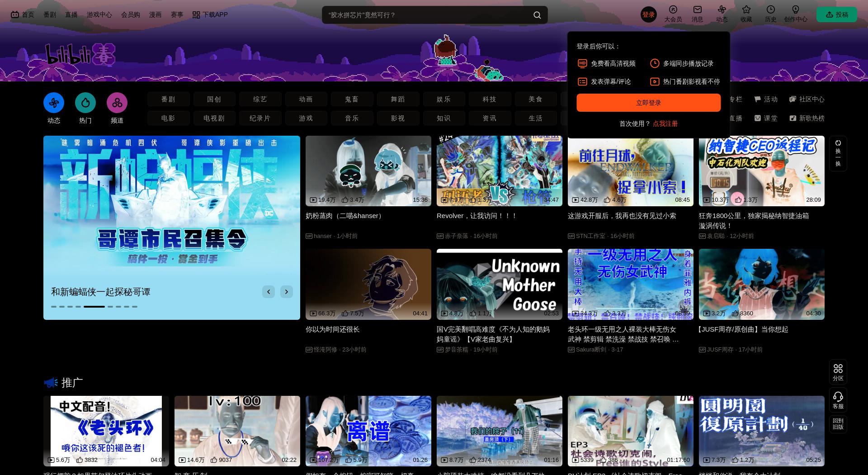Open 动态 feed icon in header

click(x=722, y=14)
